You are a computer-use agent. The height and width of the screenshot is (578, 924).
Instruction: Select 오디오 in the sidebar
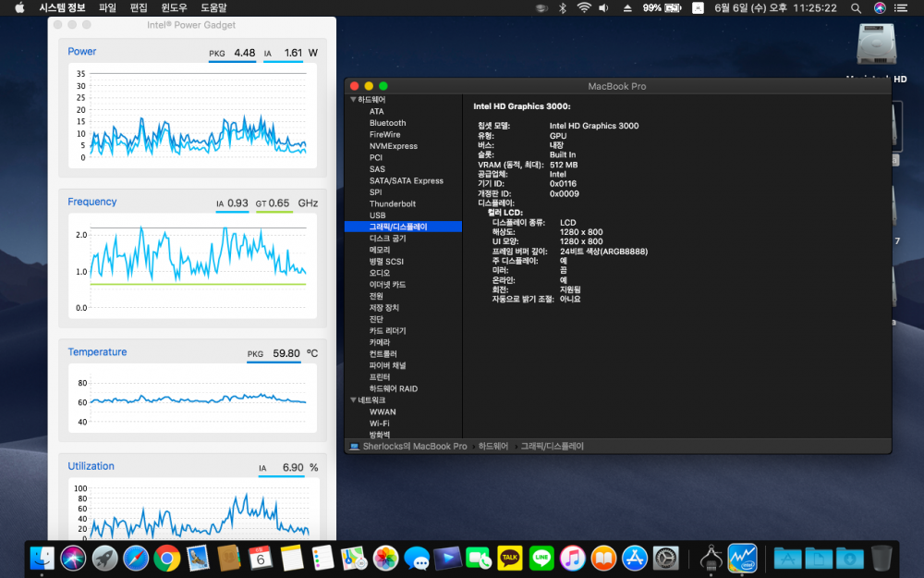click(x=380, y=273)
